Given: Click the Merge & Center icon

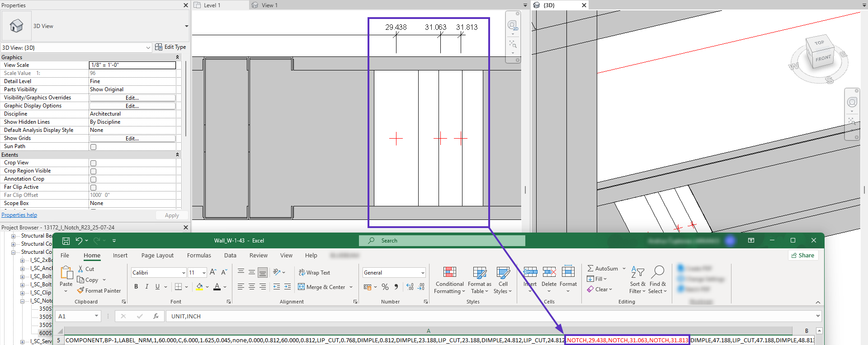Looking at the screenshot, I should coord(302,287).
